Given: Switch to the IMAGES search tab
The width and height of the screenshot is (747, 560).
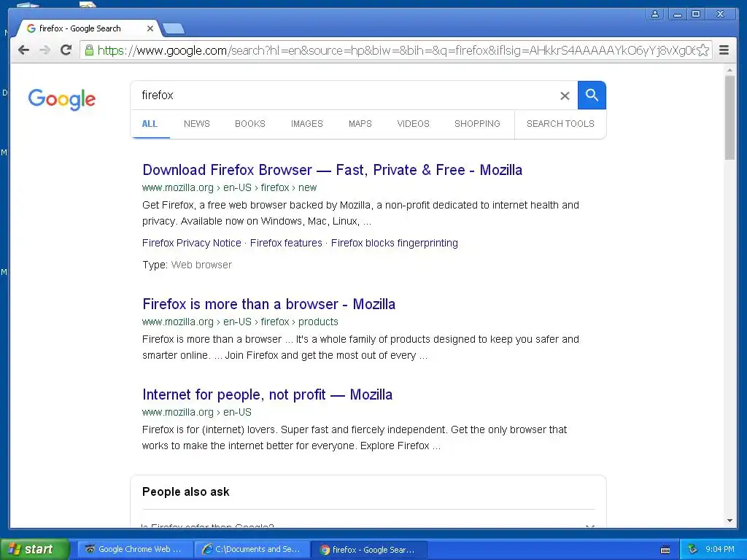Looking at the screenshot, I should [x=307, y=124].
